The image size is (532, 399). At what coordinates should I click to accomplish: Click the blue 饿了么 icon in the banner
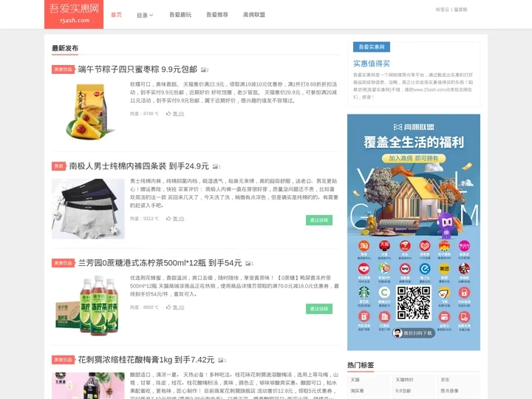(x=424, y=269)
